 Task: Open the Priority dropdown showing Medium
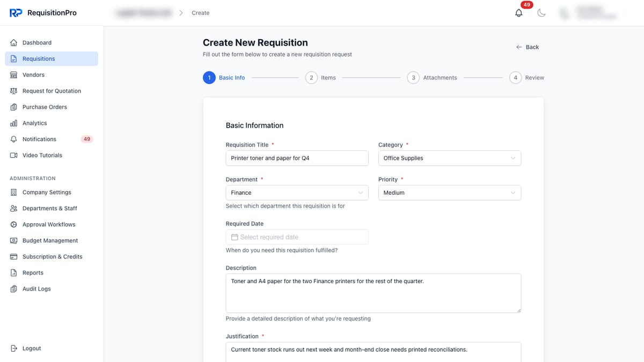[x=450, y=193]
